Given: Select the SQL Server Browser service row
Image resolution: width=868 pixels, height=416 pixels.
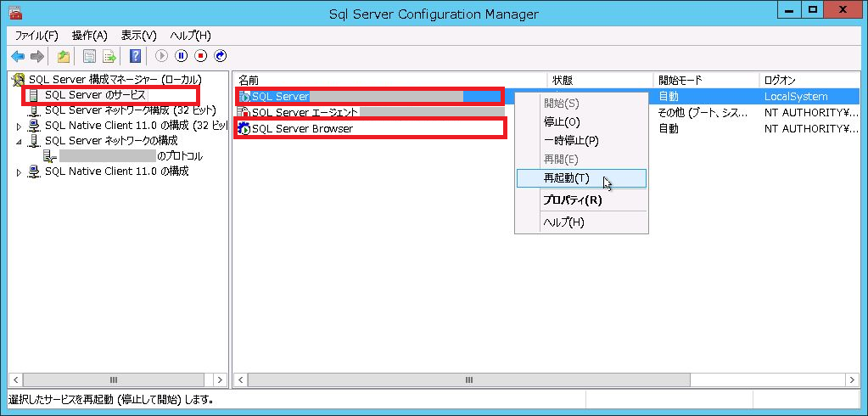Looking at the screenshot, I should click(302, 129).
